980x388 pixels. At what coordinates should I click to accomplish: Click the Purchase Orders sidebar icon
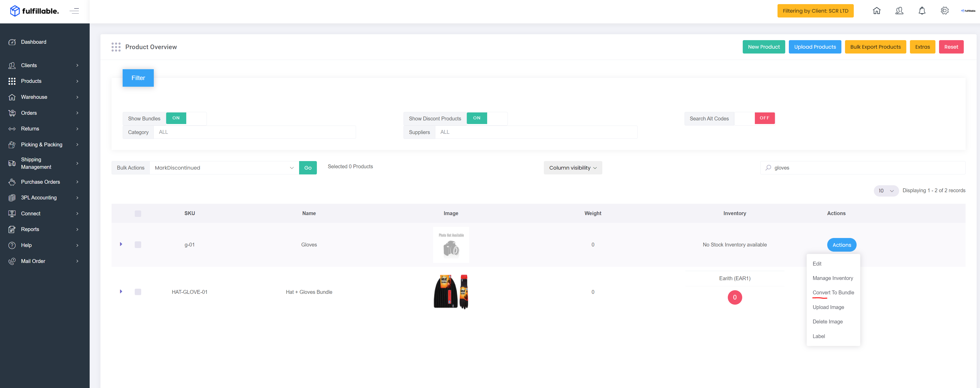pos(12,182)
